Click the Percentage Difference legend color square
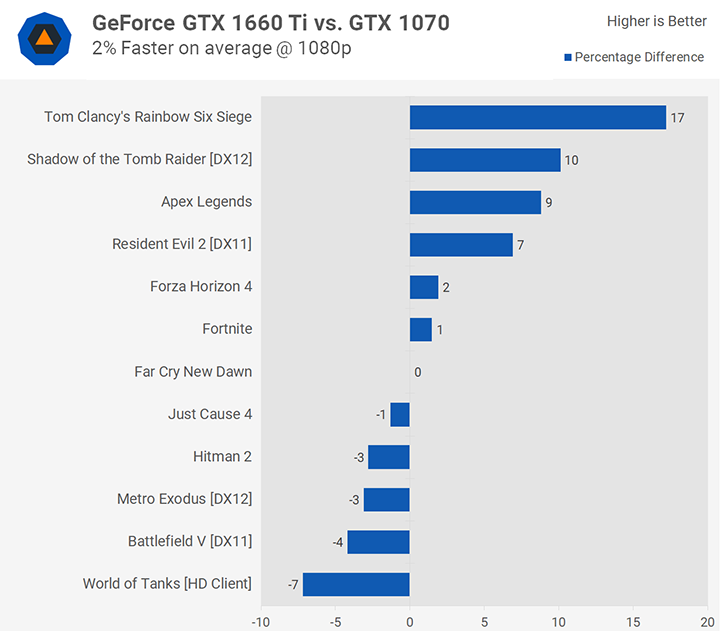Viewport: 720px width, 631px height. [x=568, y=57]
